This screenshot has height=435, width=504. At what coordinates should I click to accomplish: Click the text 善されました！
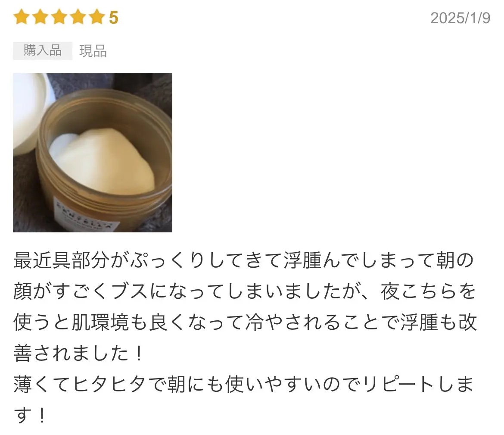pyautogui.click(x=78, y=354)
